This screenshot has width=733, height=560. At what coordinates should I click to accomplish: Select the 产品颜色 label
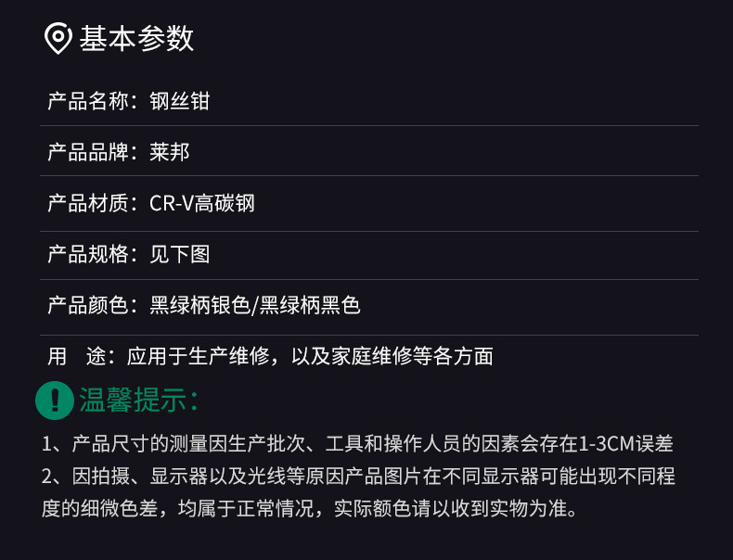coord(88,305)
